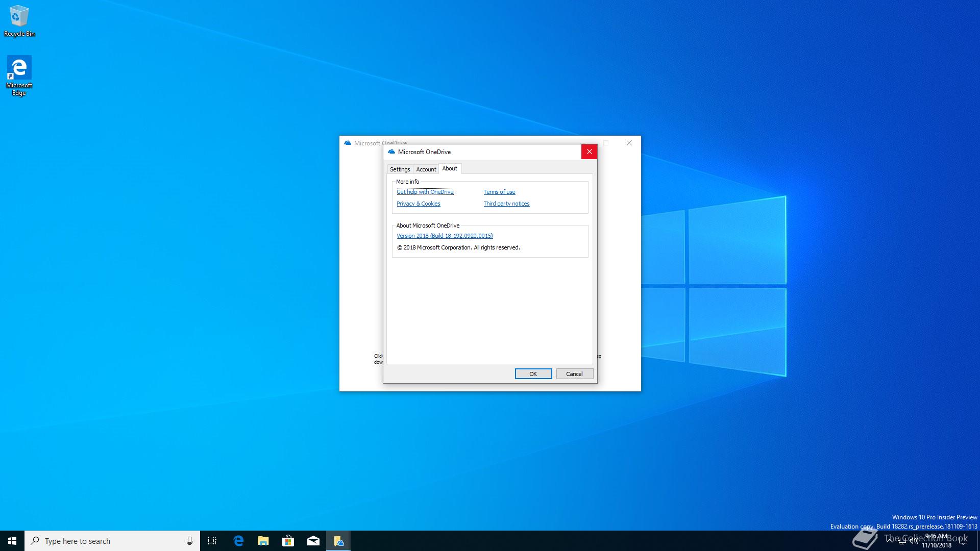Click the OneDrive cloud icon in dialog title
Screen dimensions: 980x551
click(391, 152)
